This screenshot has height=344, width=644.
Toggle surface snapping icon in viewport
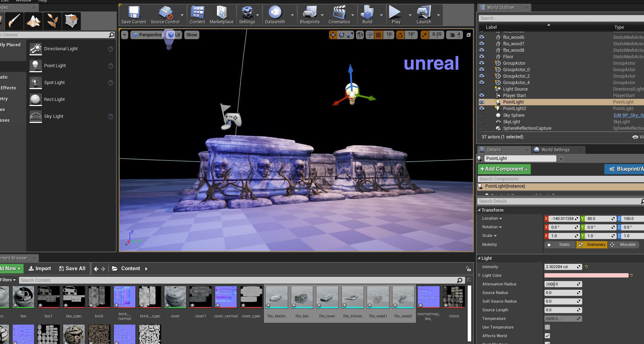point(370,35)
